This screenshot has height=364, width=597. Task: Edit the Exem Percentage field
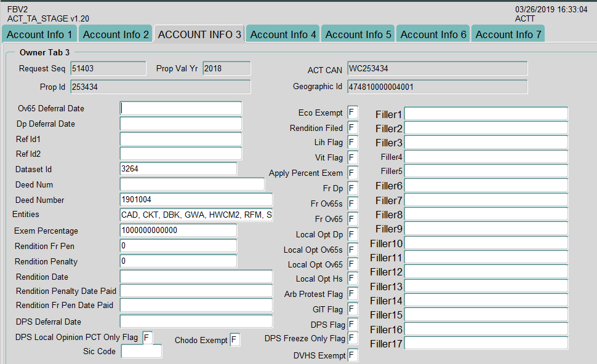pos(178,231)
